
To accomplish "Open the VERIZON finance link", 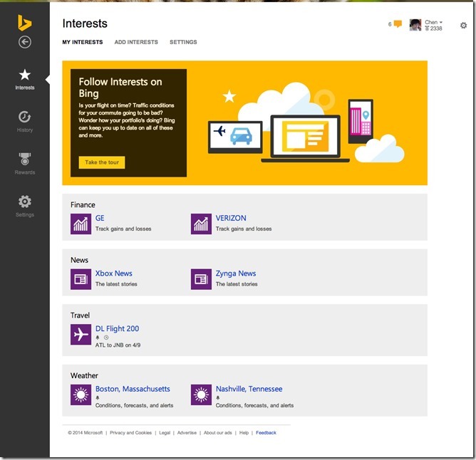I will 231,218.
